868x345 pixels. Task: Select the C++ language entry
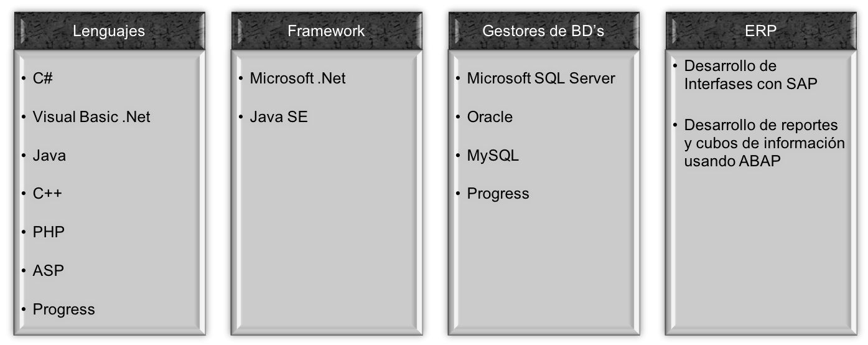[x=47, y=194]
